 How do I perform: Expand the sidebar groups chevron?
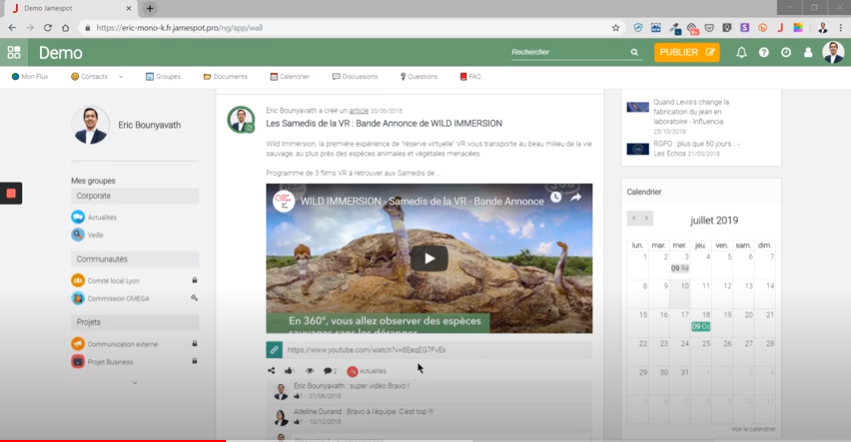click(x=135, y=383)
